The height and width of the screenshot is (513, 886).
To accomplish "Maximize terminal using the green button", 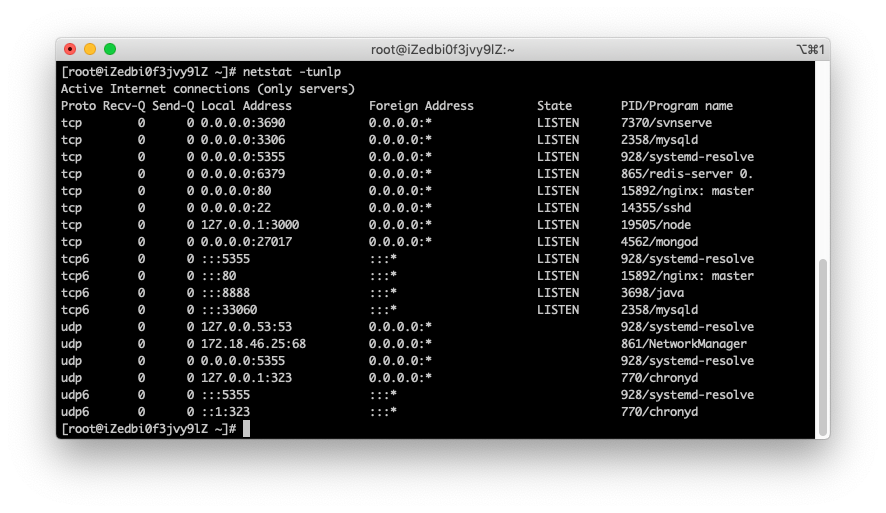I will 110,49.
